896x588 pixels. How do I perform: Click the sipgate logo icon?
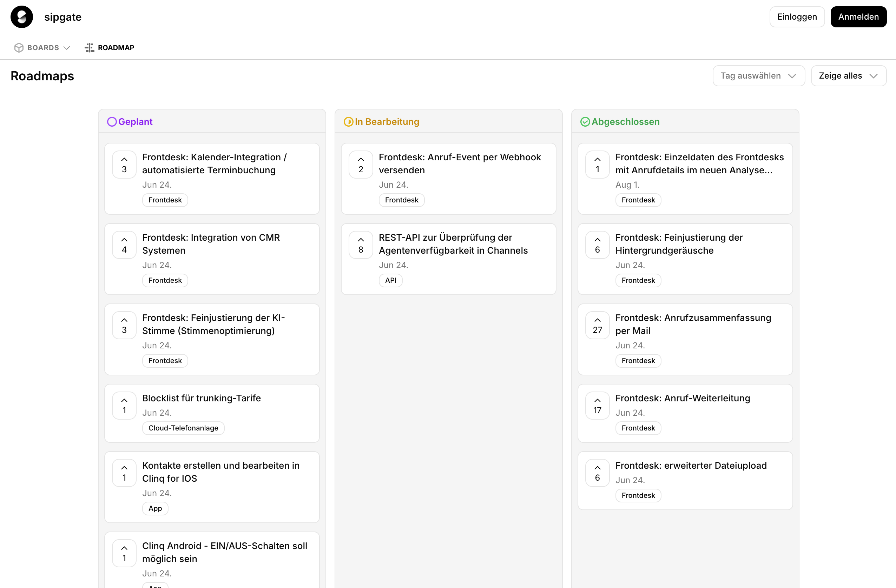21,17
